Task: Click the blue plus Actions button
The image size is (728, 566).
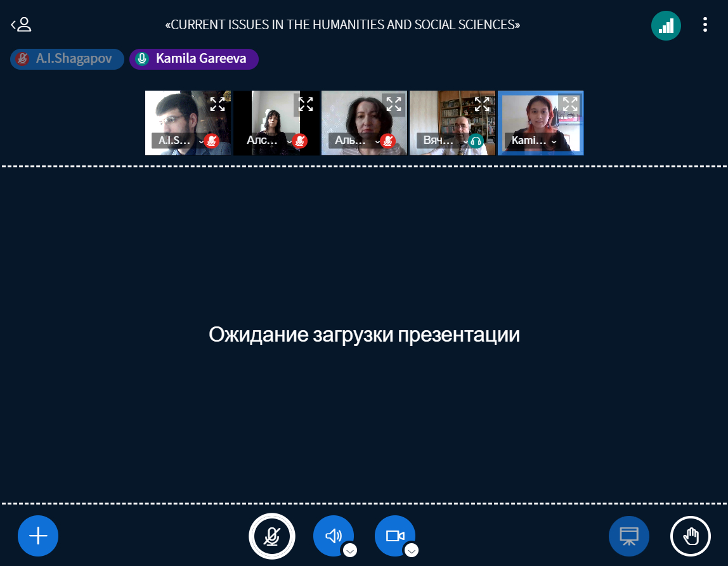Action: point(38,536)
